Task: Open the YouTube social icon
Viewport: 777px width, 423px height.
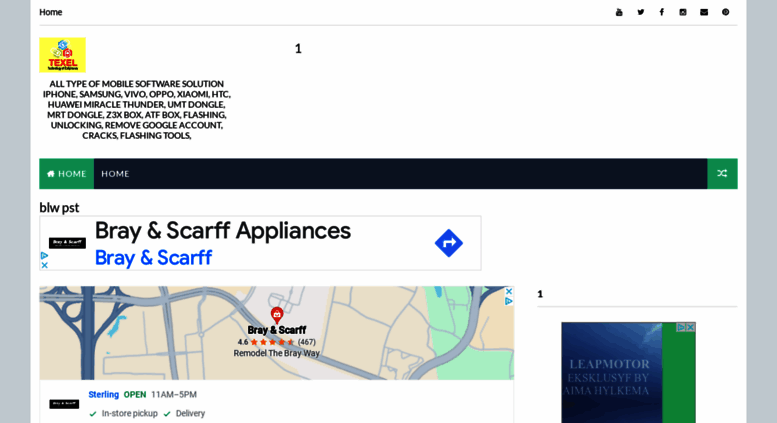Action: coord(619,12)
